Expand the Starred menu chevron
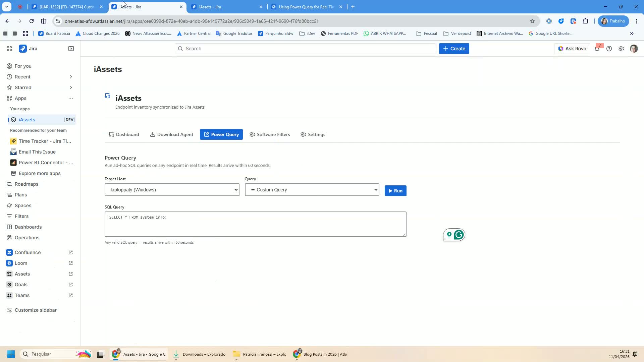Screen dimensions: 644x362 pos(71,87)
